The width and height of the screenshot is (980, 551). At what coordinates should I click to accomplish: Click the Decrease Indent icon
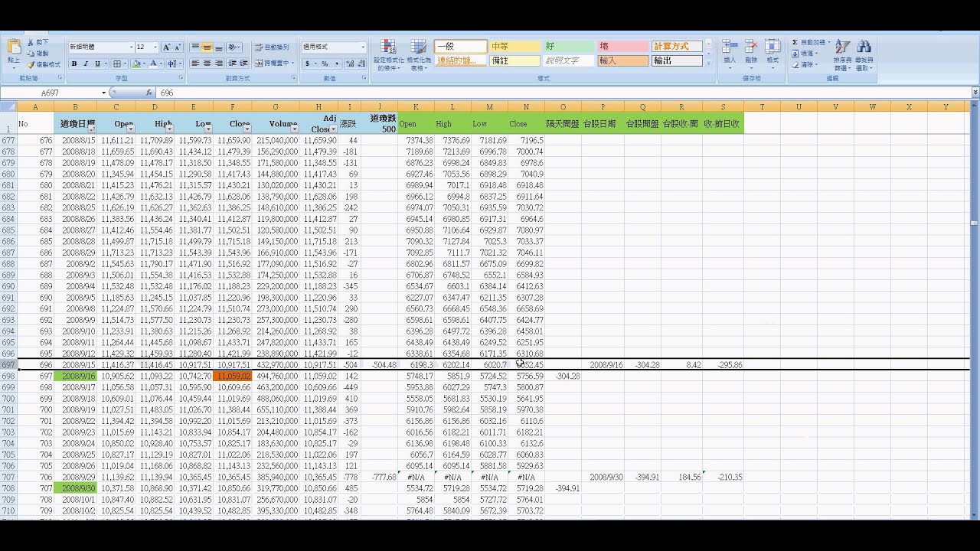(x=233, y=64)
